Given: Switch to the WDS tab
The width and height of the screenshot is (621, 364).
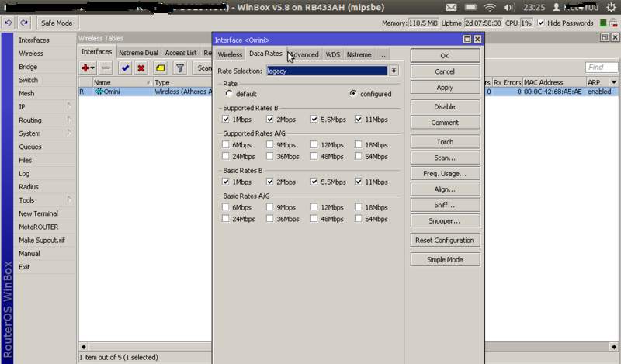Looking at the screenshot, I should 333,54.
